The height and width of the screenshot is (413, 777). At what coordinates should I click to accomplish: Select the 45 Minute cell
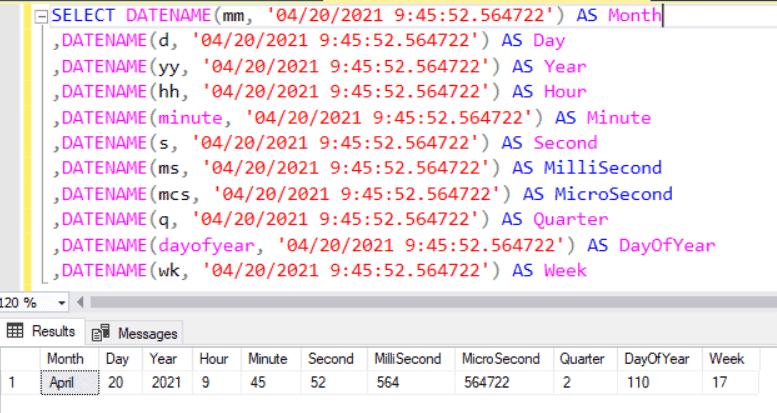pos(258,381)
